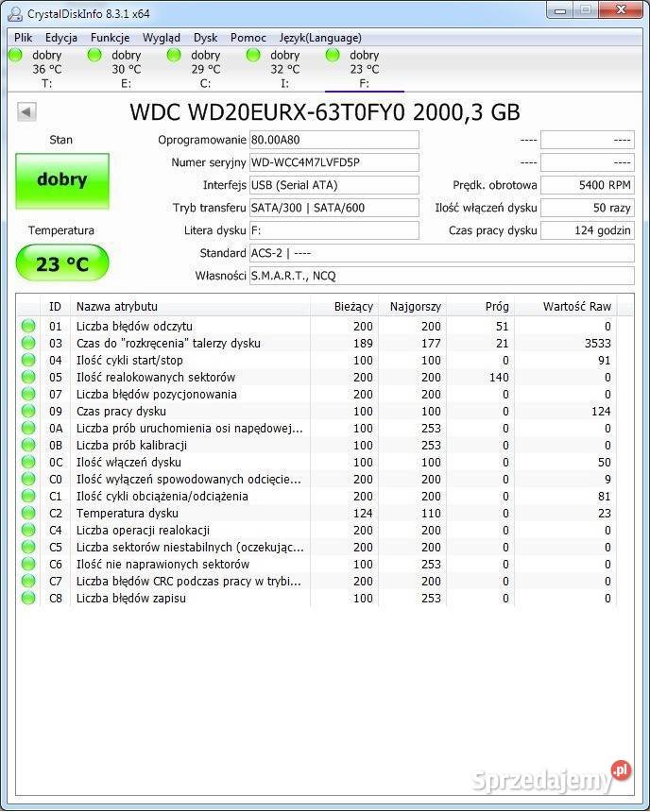
Task: Select the C: drive status icon
Action: click(174, 56)
